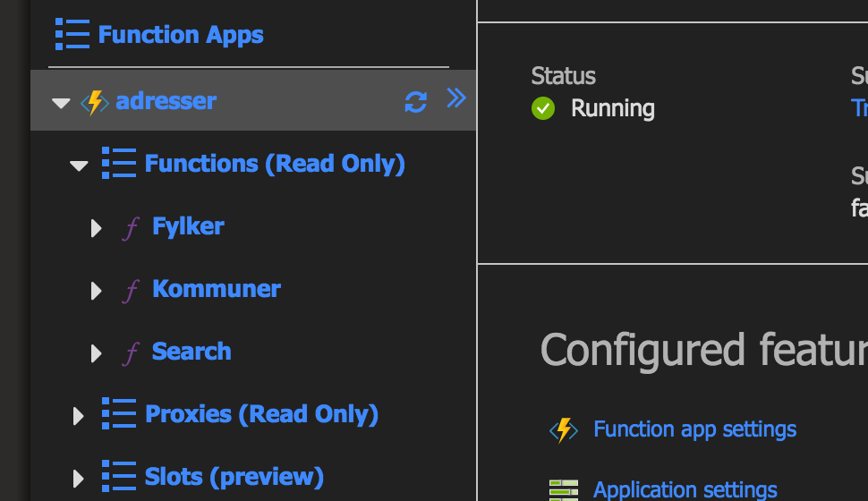Screen dimensions: 868x501
Task: Click the function icon next to Fylker
Action: [131, 228]
